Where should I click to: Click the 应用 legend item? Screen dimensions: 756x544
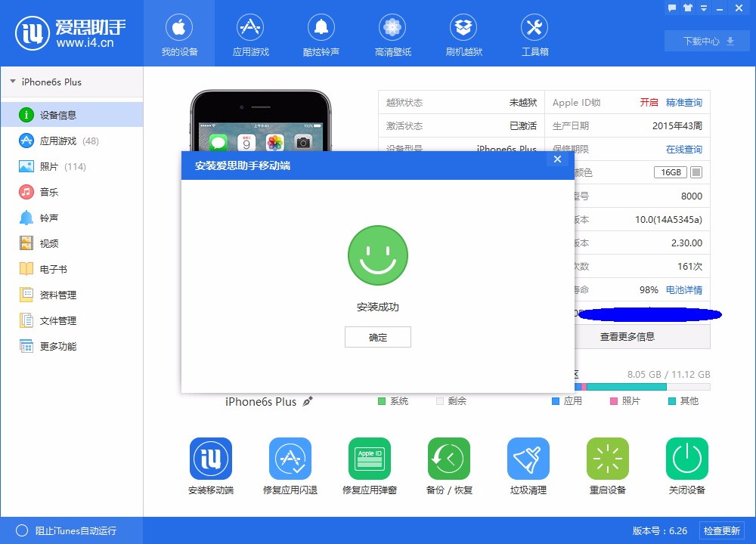pos(567,401)
